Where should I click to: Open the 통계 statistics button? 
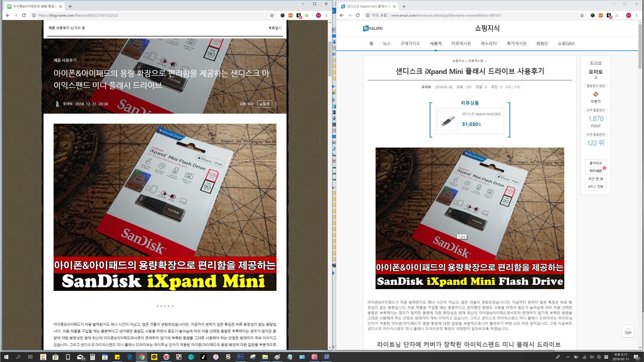point(264,104)
